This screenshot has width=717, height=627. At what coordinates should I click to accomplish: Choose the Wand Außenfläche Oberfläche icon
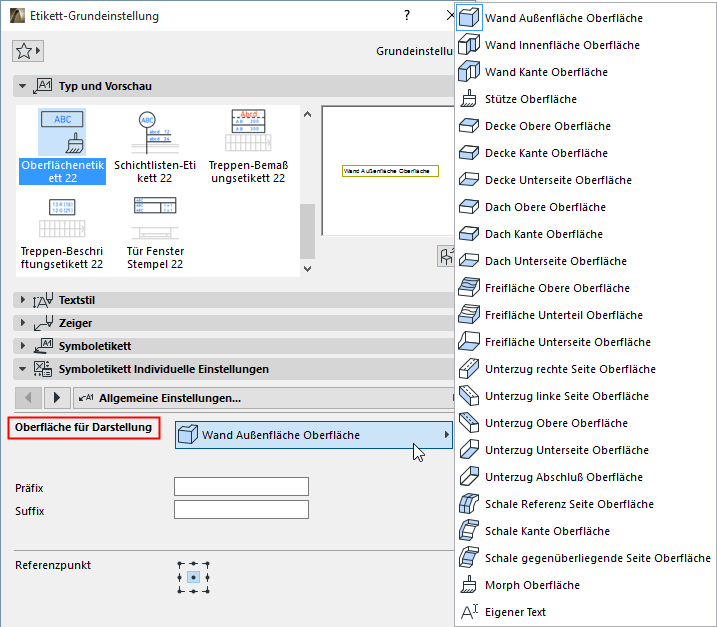469,18
